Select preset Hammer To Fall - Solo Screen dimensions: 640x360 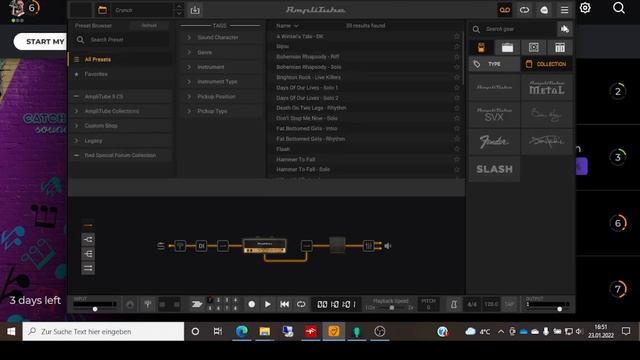(x=303, y=169)
